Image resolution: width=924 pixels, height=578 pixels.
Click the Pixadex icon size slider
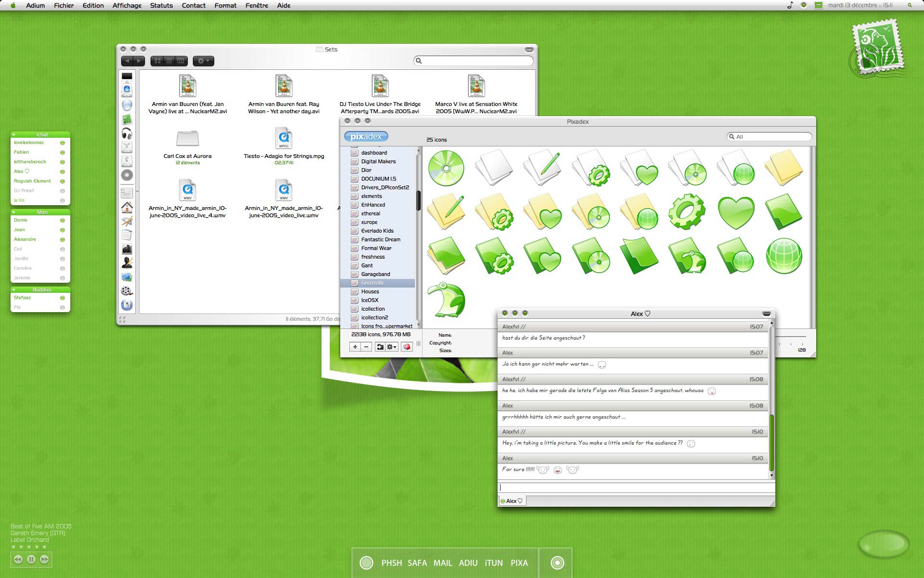(x=791, y=337)
